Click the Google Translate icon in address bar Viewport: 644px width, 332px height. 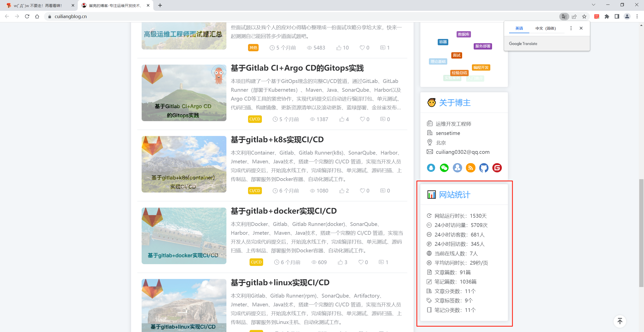564,17
